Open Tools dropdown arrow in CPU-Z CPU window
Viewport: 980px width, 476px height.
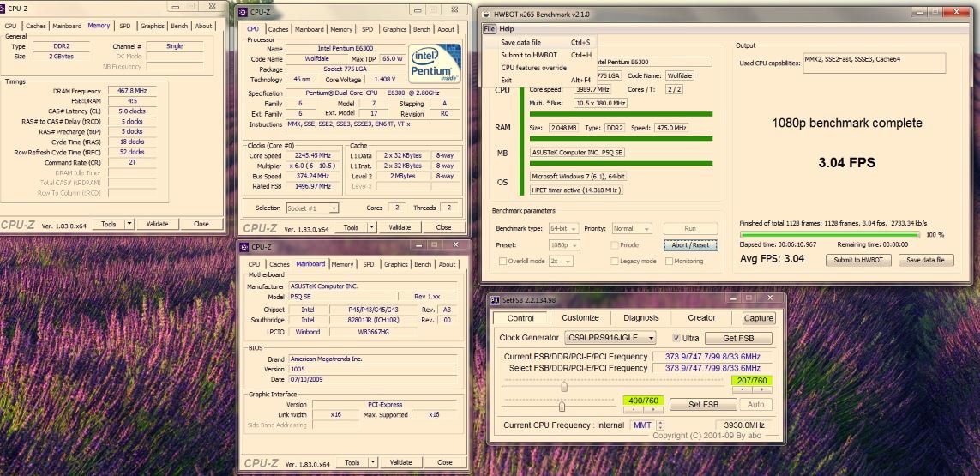[x=372, y=227]
